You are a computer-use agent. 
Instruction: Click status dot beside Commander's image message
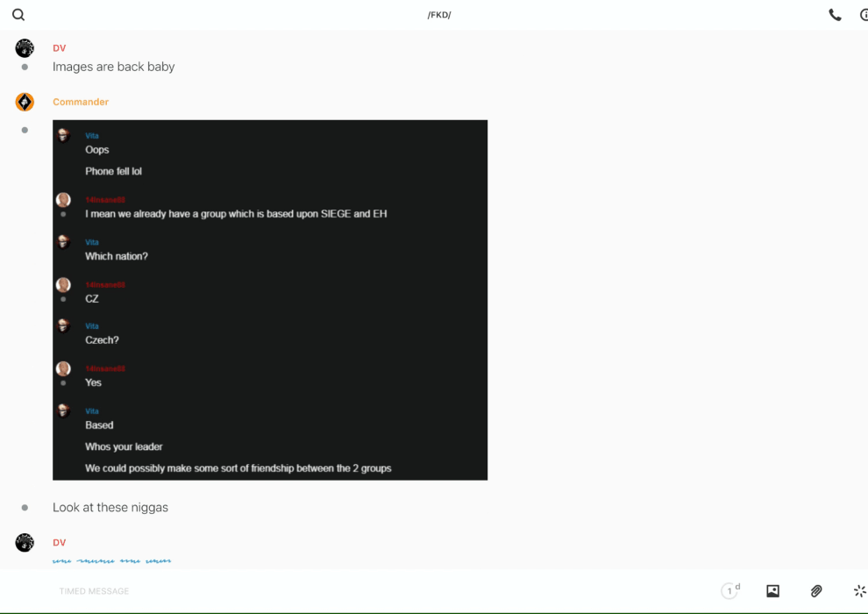25,130
